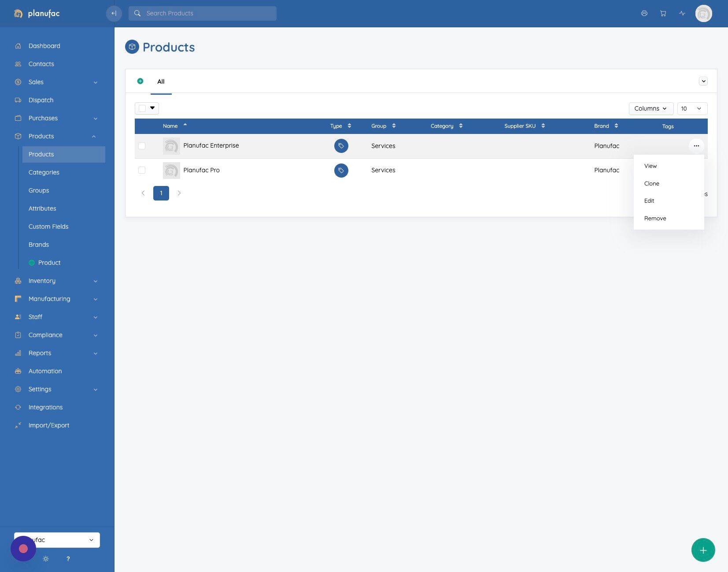Click the Planufac Enterprise type tag icon
Screen dimensions: 728x572
[341, 146]
